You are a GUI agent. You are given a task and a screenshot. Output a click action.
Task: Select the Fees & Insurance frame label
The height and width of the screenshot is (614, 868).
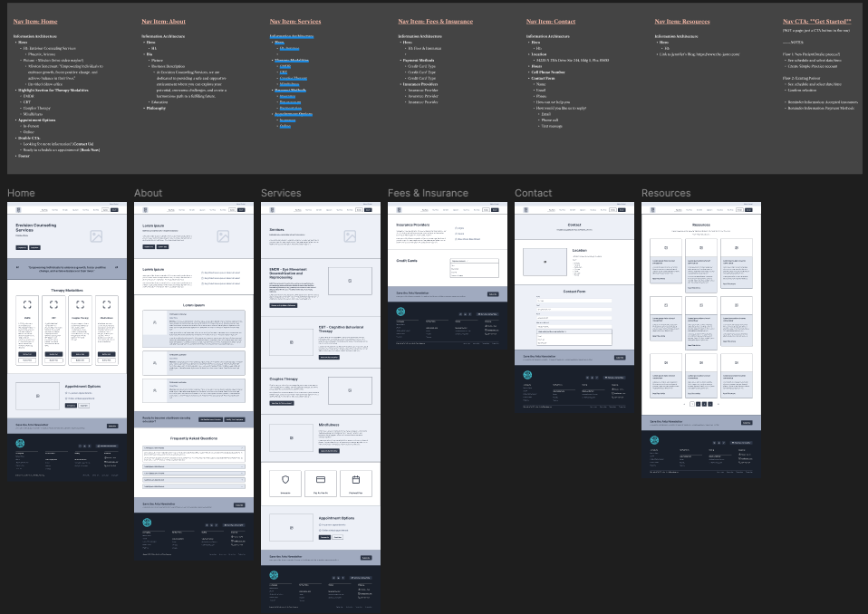coord(428,193)
